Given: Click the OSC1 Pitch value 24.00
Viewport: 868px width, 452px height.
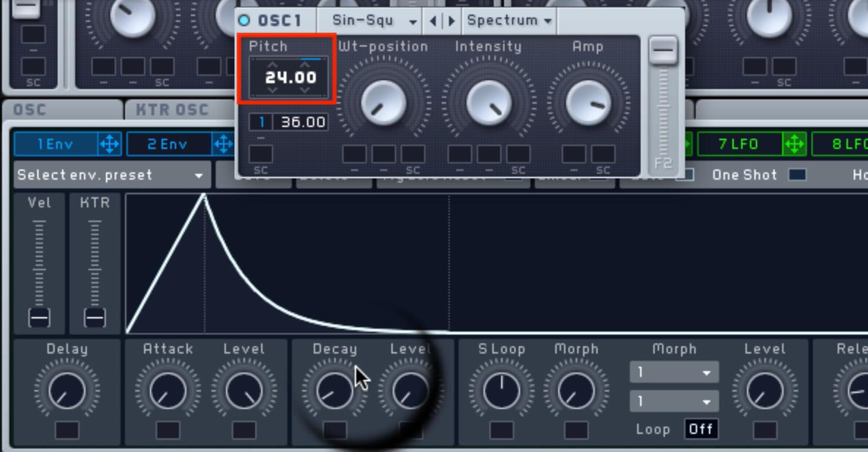Looking at the screenshot, I should pyautogui.click(x=290, y=77).
